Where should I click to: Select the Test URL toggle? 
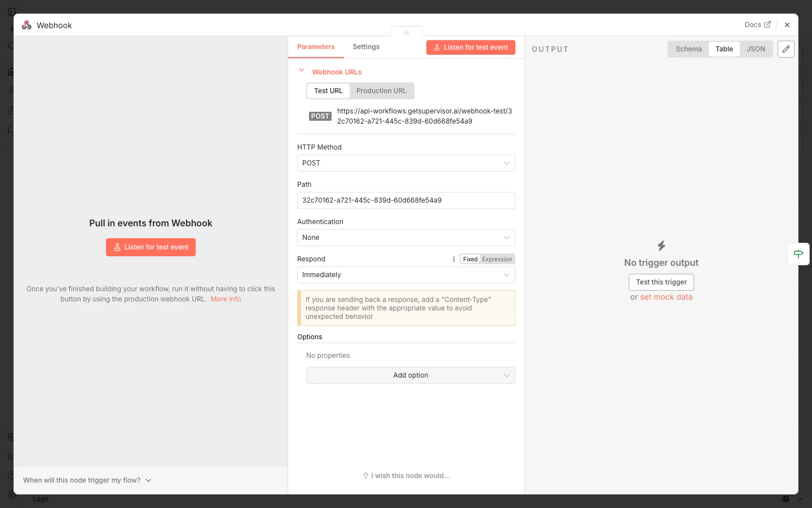point(328,91)
